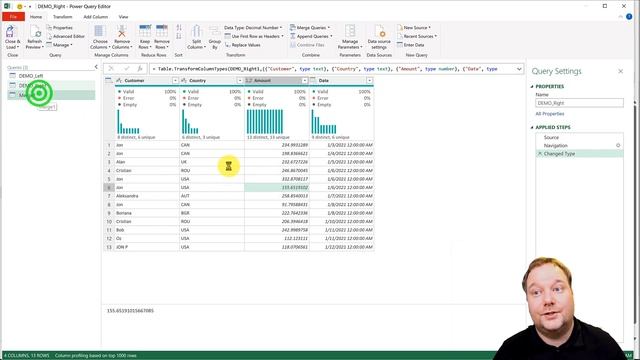640x360 pixels.
Task: Open the Data Type: Decimal Number dropdown
Action: [x=253, y=27]
